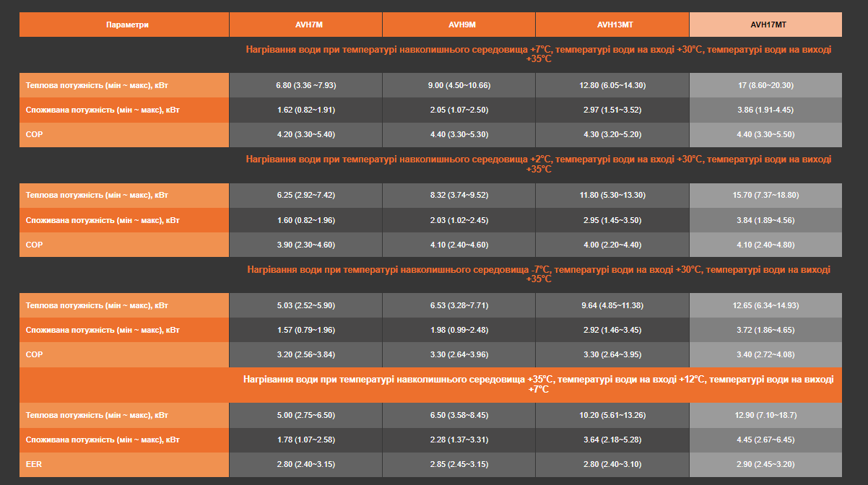
Task: Select the +2°C ambient heating section heading
Action: pyautogui.click(x=538, y=164)
